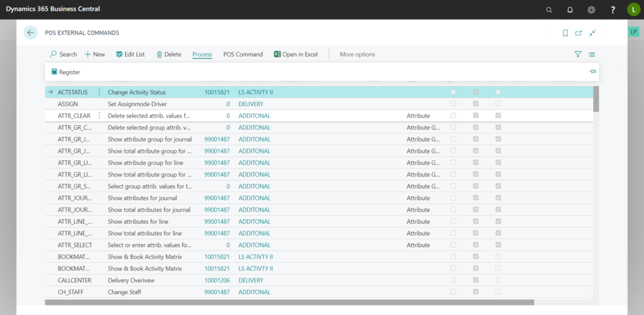Click Dynamics 365 Business Central title

pos(53,9)
